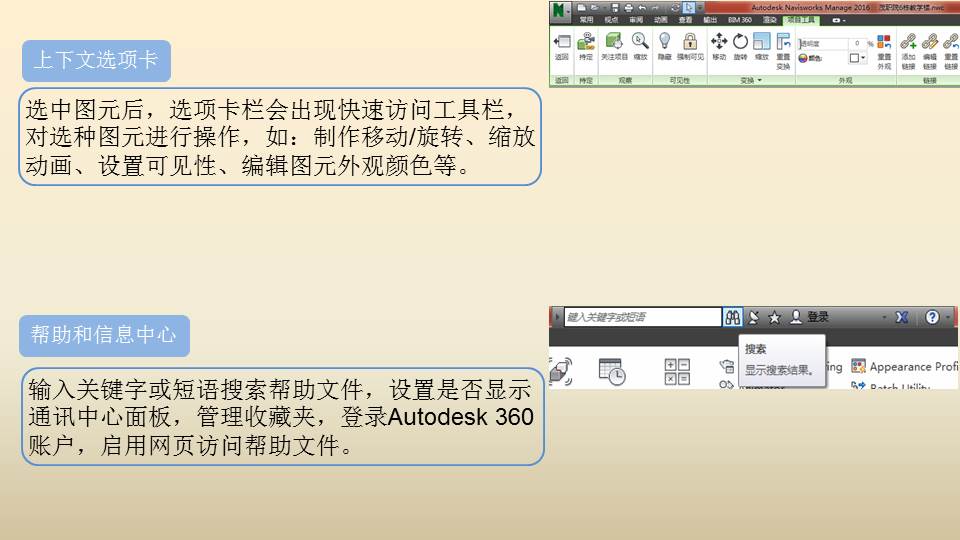Click the 透明度 transparency slider field

click(x=823, y=44)
